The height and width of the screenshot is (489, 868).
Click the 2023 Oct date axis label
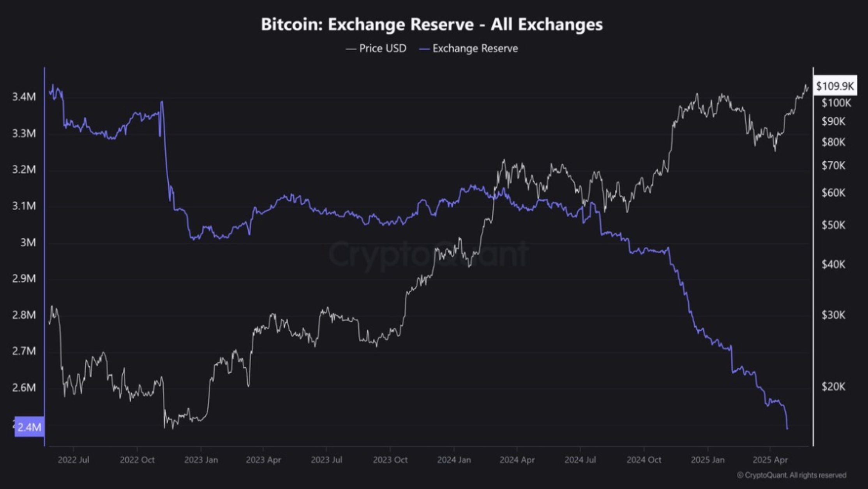tap(390, 460)
